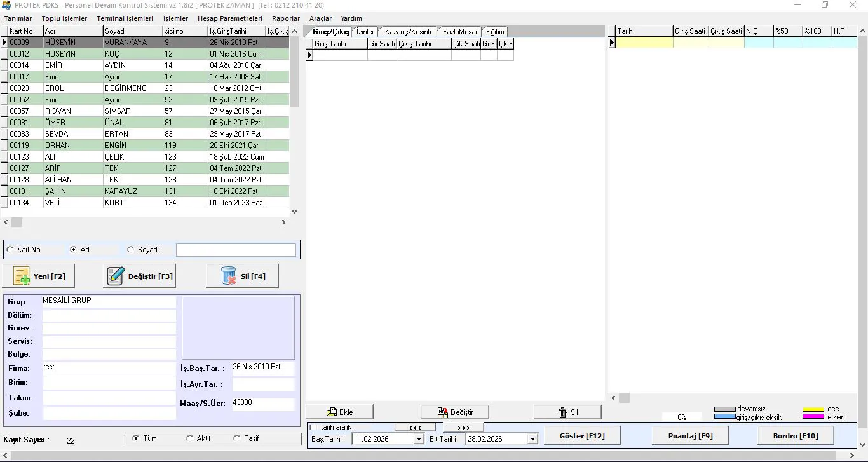
Task: Click the PROTEK PDKS application icon in title bar
Action: pos(6,5)
